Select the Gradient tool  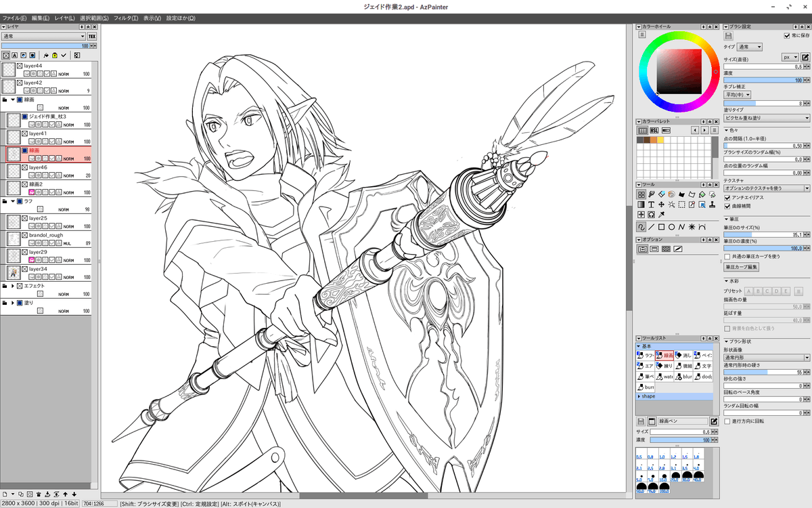point(641,204)
